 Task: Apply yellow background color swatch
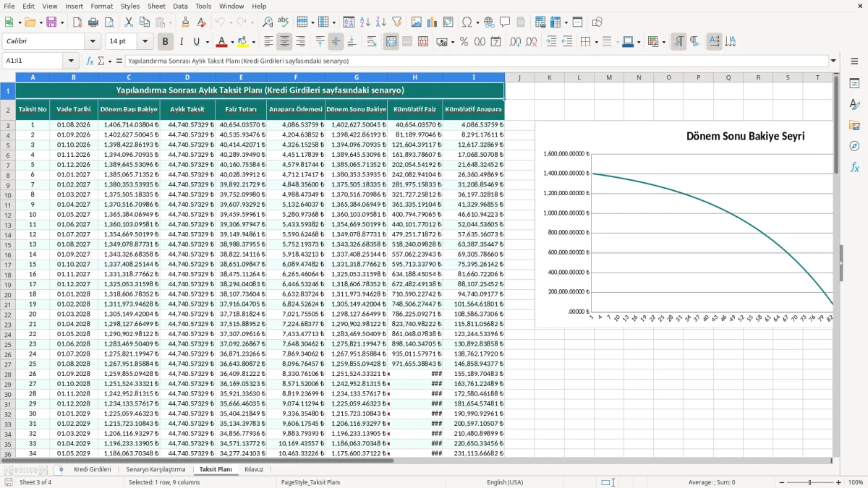coord(244,42)
